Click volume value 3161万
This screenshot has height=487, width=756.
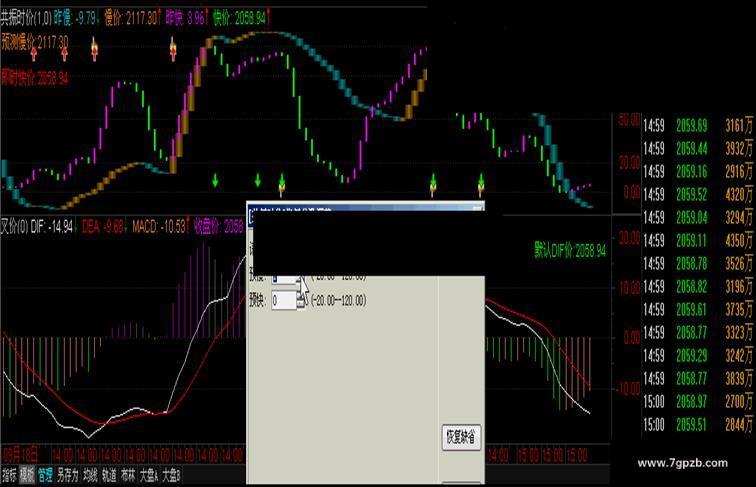(739, 126)
